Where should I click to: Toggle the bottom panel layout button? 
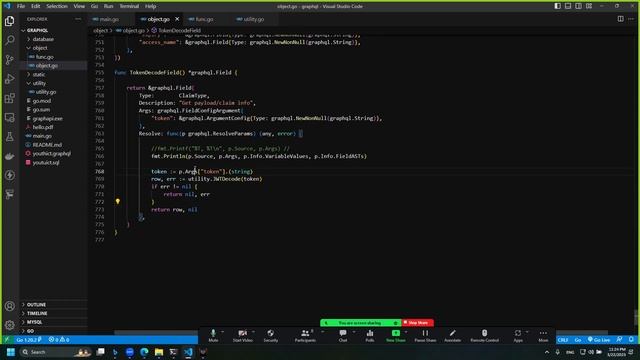click(568, 6)
